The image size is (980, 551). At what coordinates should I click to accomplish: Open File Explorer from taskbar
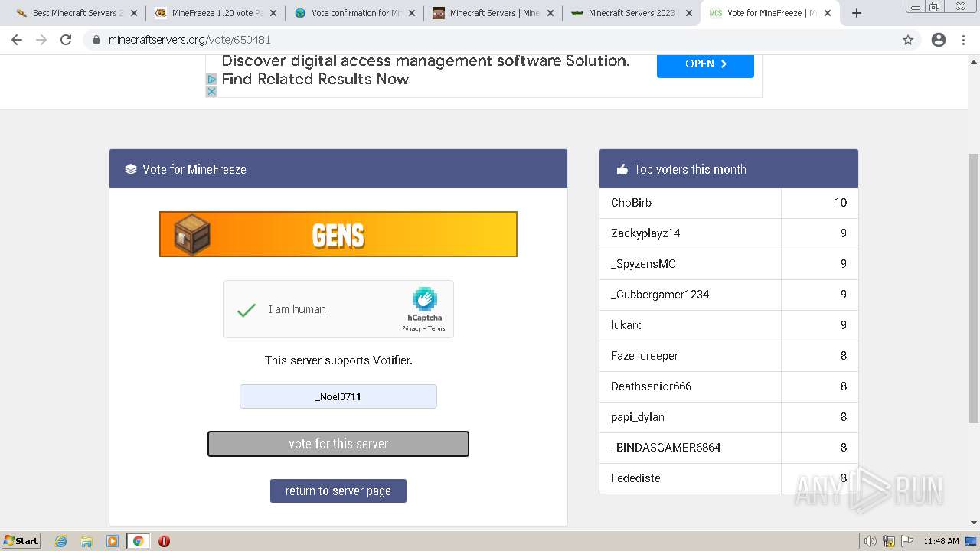(87, 541)
